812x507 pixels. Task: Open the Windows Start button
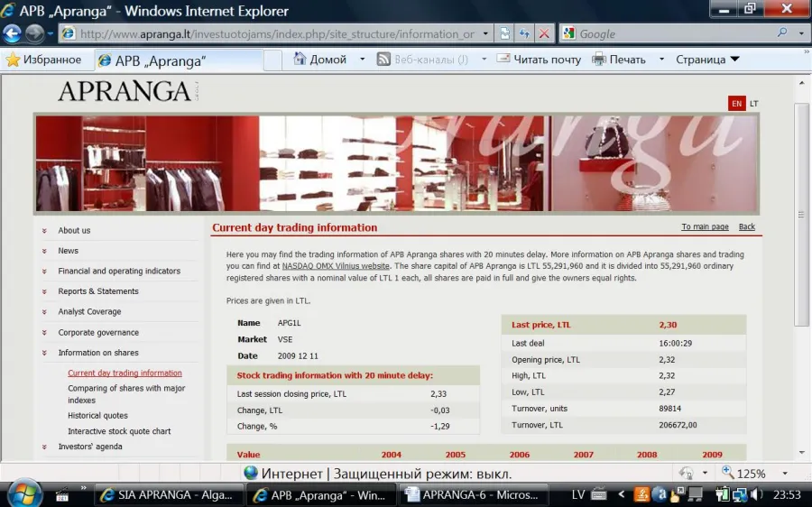(x=23, y=495)
